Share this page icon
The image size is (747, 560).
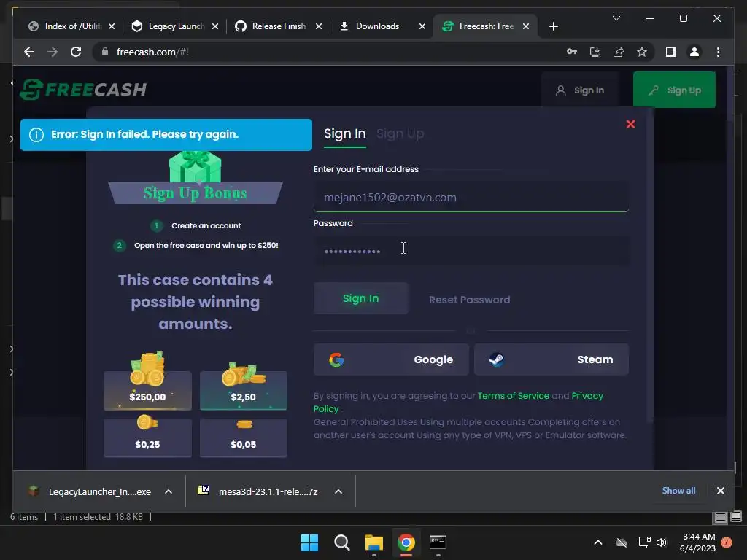pyautogui.click(x=619, y=52)
